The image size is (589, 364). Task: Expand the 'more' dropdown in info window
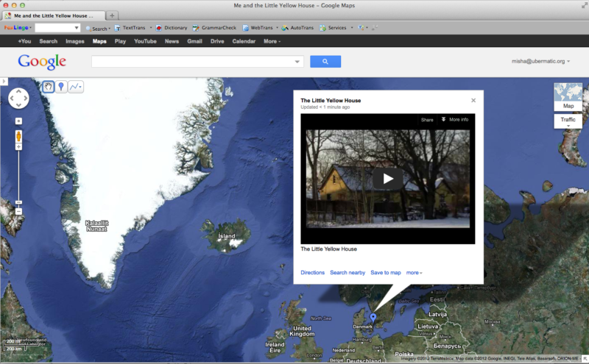(x=414, y=273)
